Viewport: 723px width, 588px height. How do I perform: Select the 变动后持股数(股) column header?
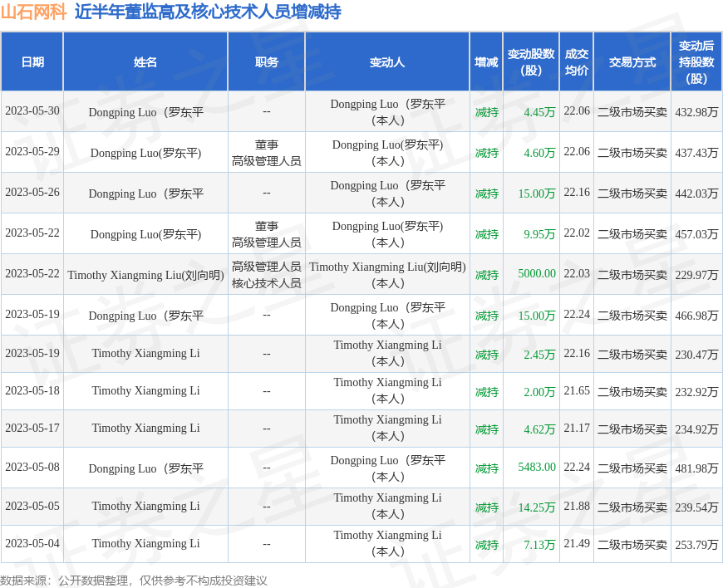pyautogui.click(x=696, y=62)
